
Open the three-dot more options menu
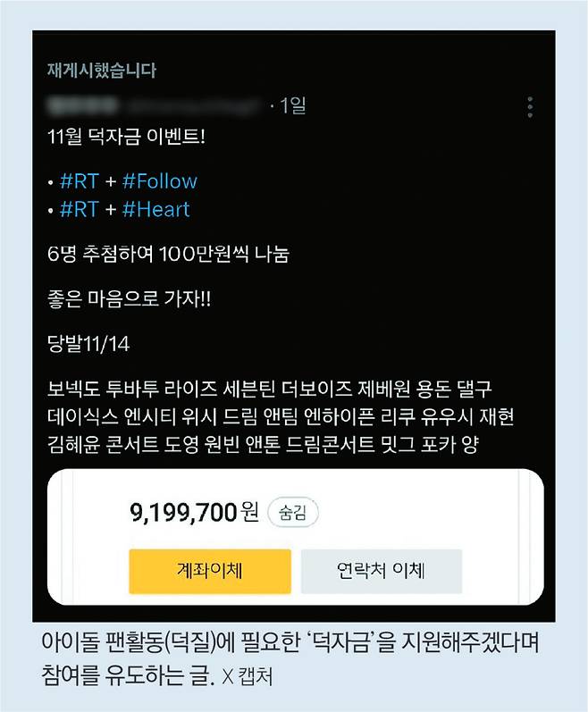point(530,107)
